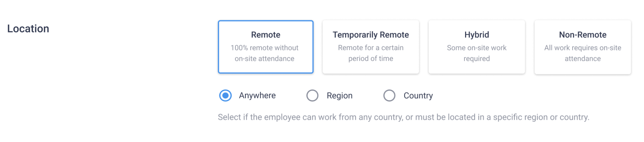Click the 'Temporarily Remote' card title
This screenshot has width=644, height=142.
371,35
